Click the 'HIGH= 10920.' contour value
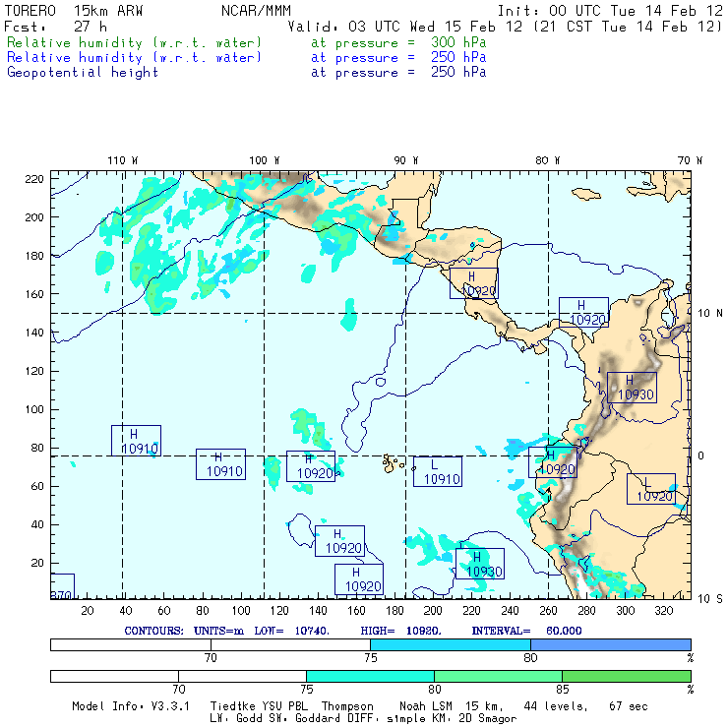728x728 pixels. [x=400, y=631]
